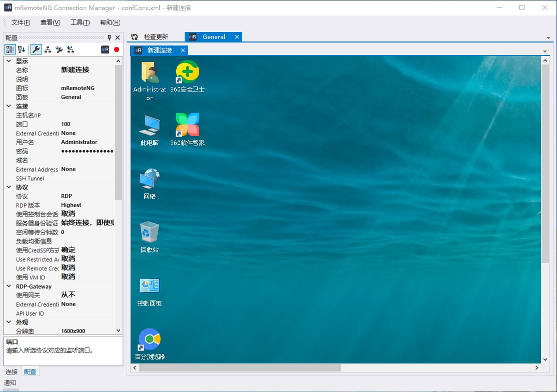Click the masked 密码 field
Image resolution: width=557 pixels, height=392 pixels.
[87, 151]
